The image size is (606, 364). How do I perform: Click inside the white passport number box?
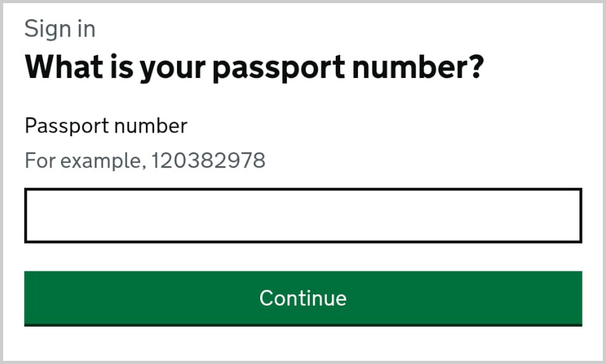pyautogui.click(x=303, y=216)
